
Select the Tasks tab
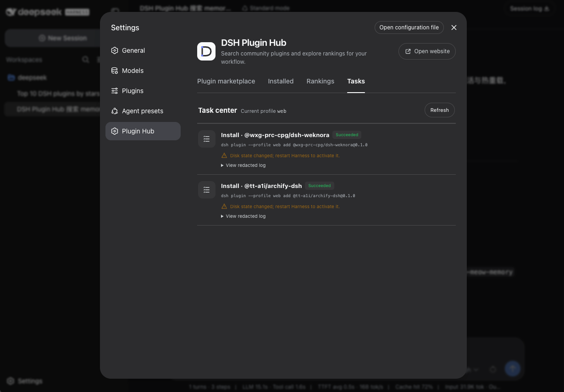(356, 81)
